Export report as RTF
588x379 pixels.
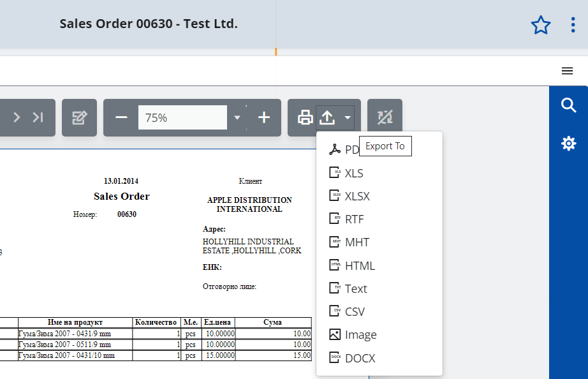(379, 219)
